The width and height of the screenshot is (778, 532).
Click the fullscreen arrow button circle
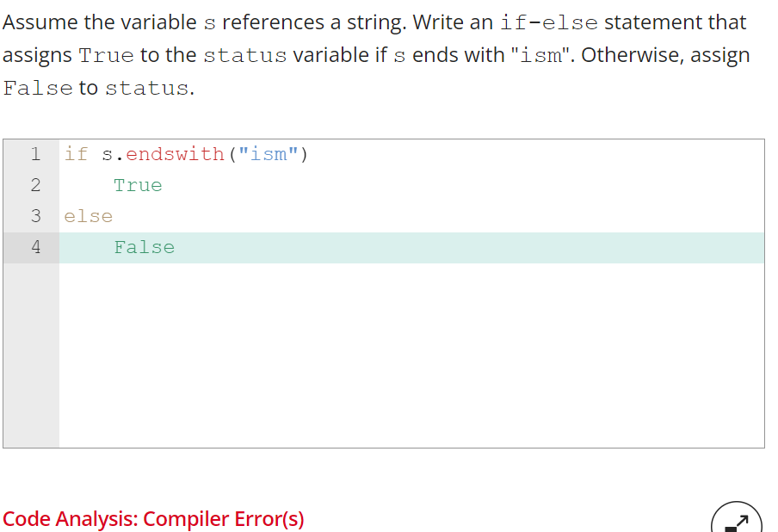pyautogui.click(x=736, y=525)
